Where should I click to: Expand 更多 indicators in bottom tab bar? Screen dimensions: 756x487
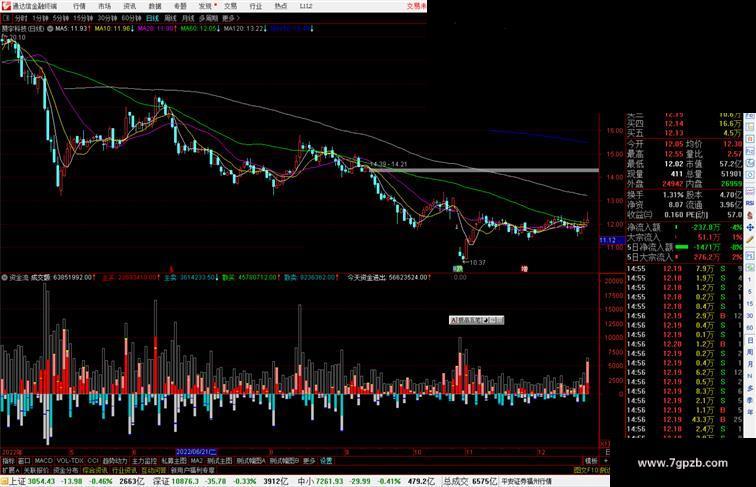[x=309, y=461]
